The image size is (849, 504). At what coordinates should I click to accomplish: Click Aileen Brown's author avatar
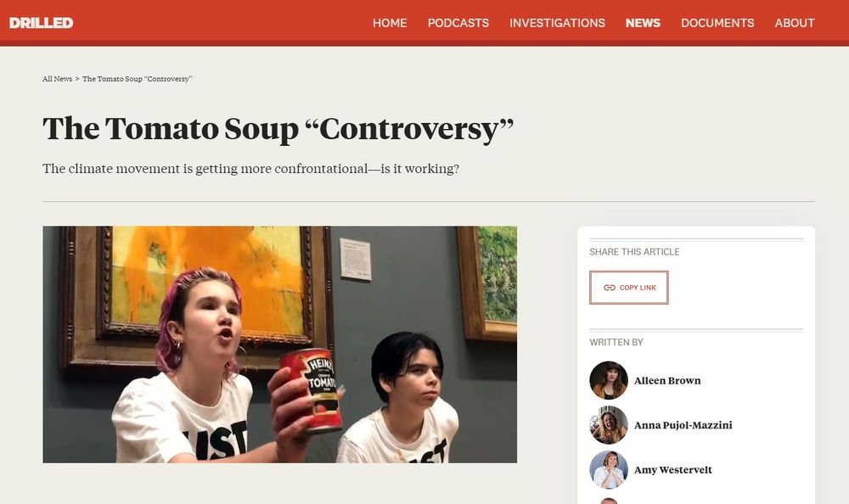coord(609,380)
